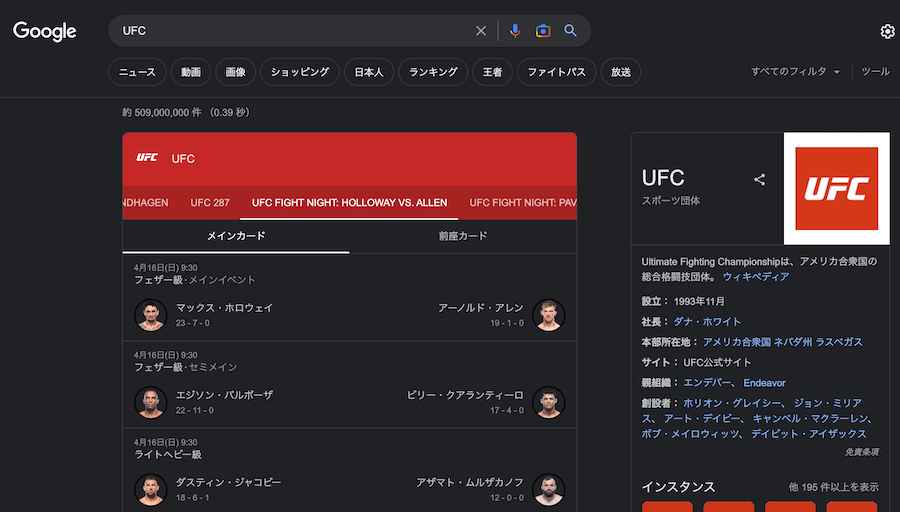
Task: Filter results by ファイトパス chip
Action: click(556, 72)
